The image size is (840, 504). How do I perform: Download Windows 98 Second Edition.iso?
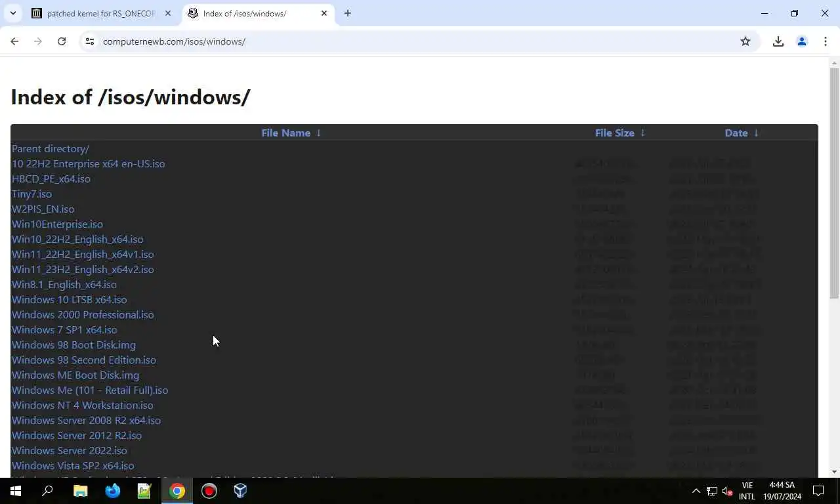click(x=84, y=360)
